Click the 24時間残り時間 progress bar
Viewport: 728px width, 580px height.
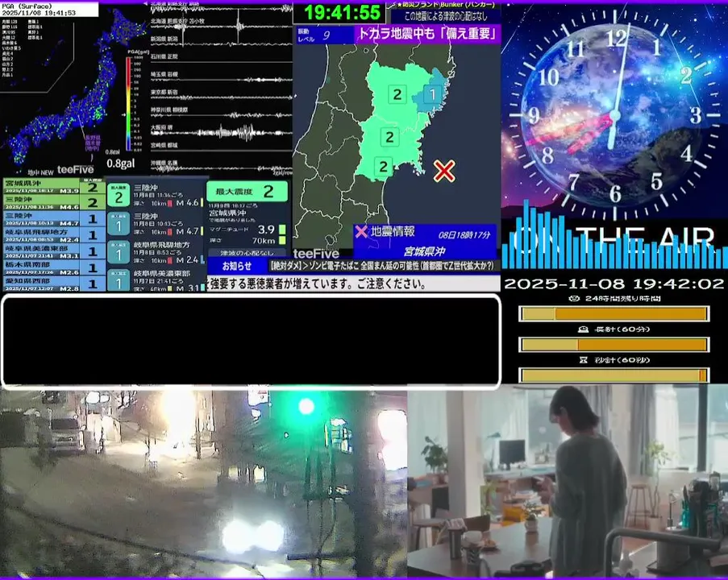click(614, 314)
